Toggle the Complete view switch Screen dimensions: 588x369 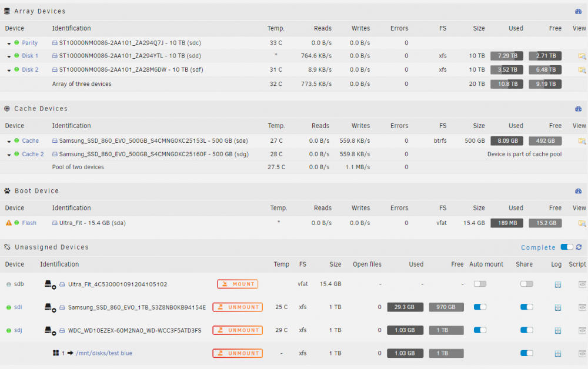(x=567, y=247)
